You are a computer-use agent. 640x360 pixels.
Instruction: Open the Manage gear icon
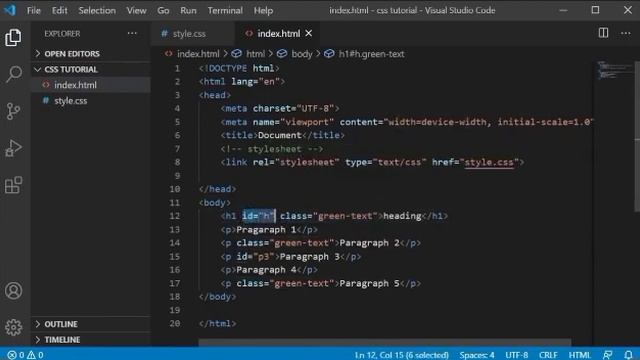pyautogui.click(x=13, y=327)
